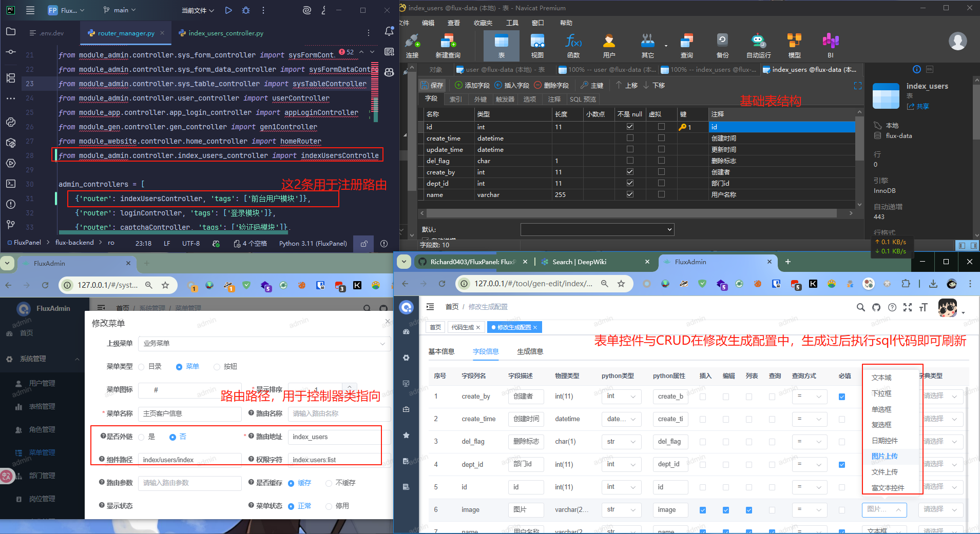This screenshot has width=980, height=534.
Task: Click 共享 share link in Navicat info panel
Action: pos(918,106)
